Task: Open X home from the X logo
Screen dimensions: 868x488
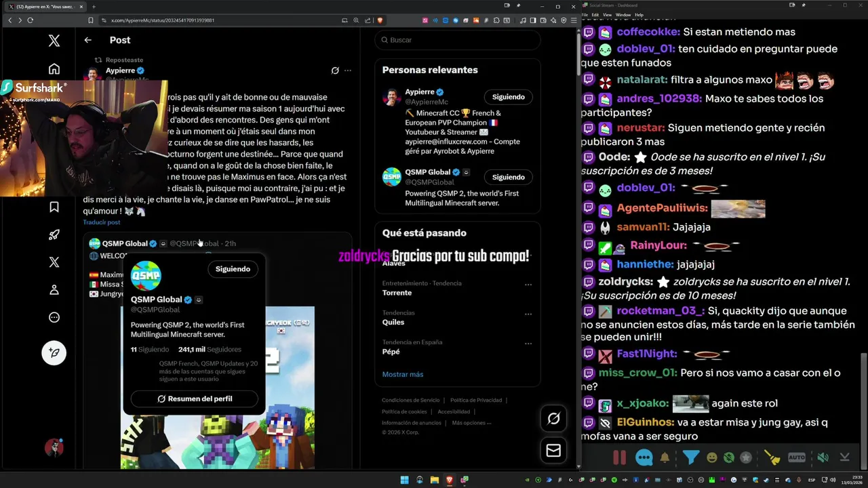Action: click(x=54, y=41)
